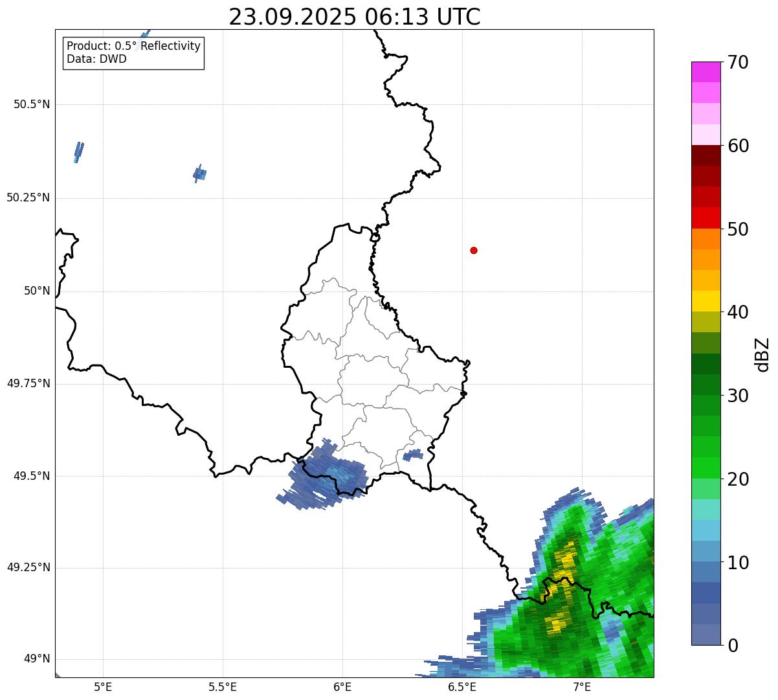
Task: Click the 20 label on colorbar
Action: (x=739, y=479)
